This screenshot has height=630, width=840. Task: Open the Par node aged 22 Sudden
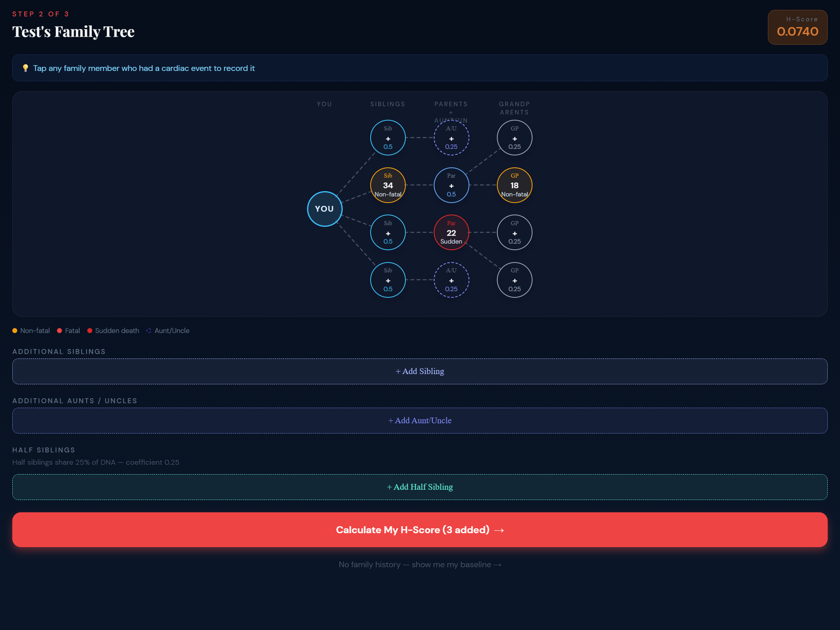pos(451,233)
